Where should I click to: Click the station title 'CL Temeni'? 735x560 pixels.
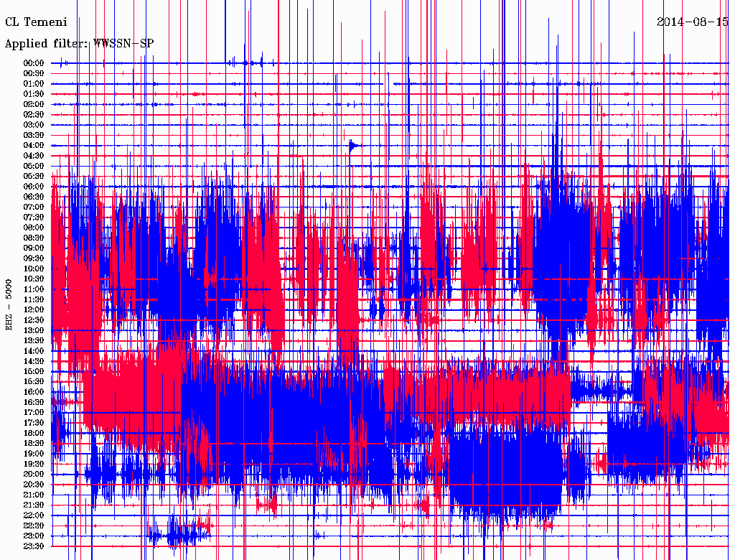tap(36, 22)
